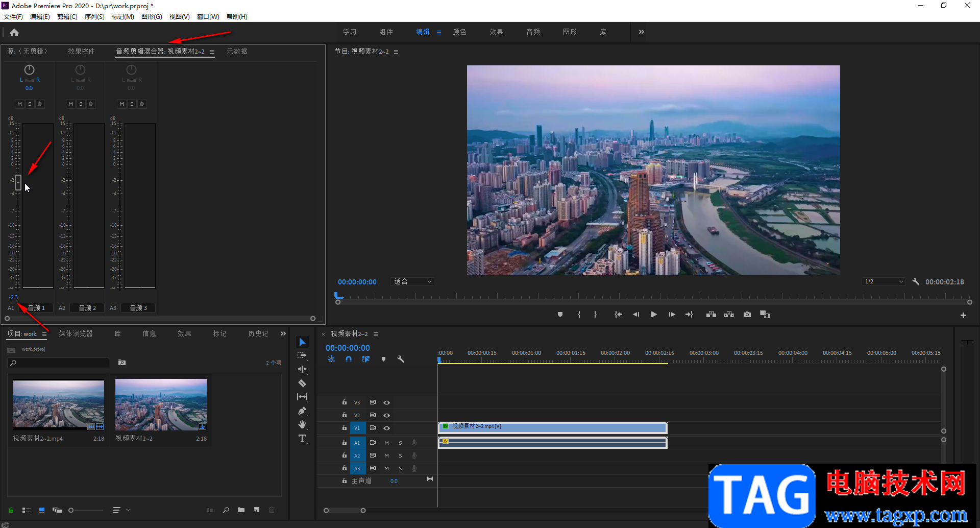The width and height of the screenshot is (980, 528).
Task: Select the Type tool
Action: pos(302,438)
